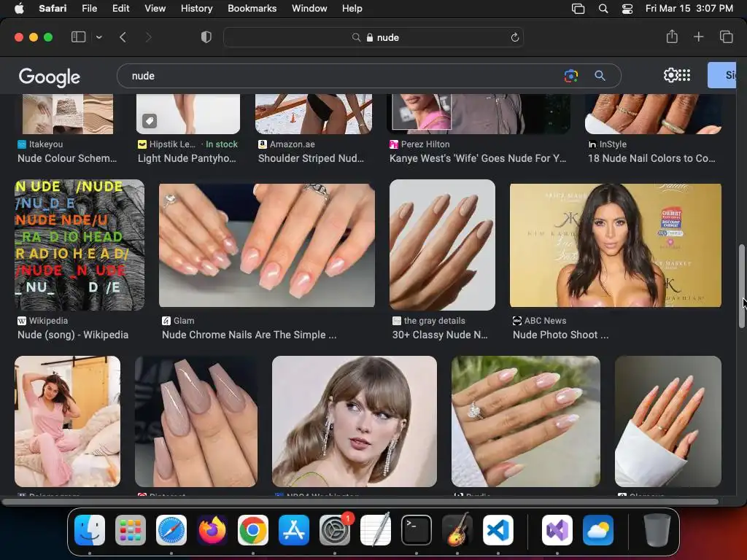Reload the page with refresh icon
Screen dimensions: 747x560
point(514,37)
